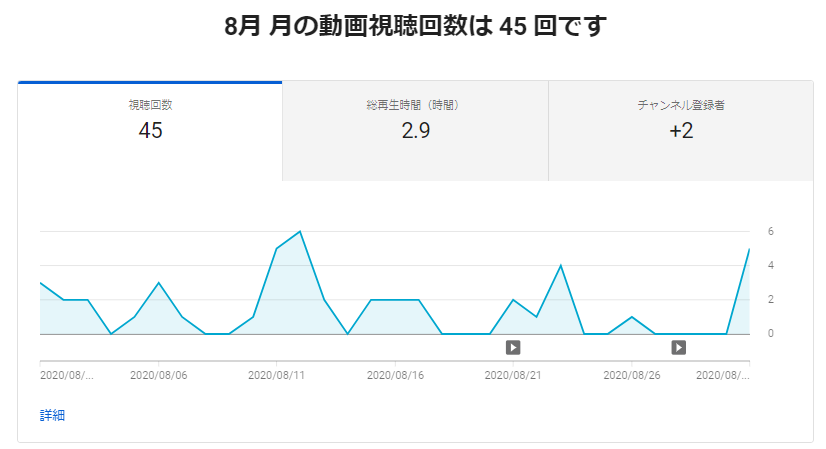Click the y-axis value 4

(771, 266)
